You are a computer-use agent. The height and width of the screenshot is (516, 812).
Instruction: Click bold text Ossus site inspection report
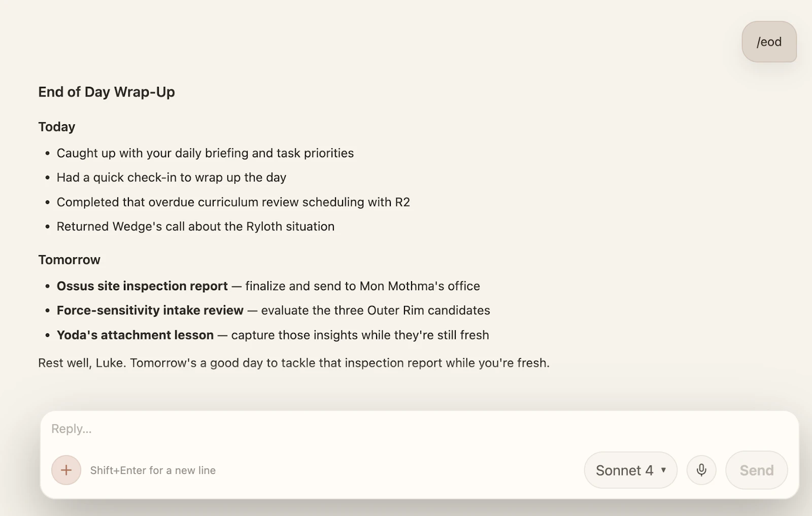[142, 286]
